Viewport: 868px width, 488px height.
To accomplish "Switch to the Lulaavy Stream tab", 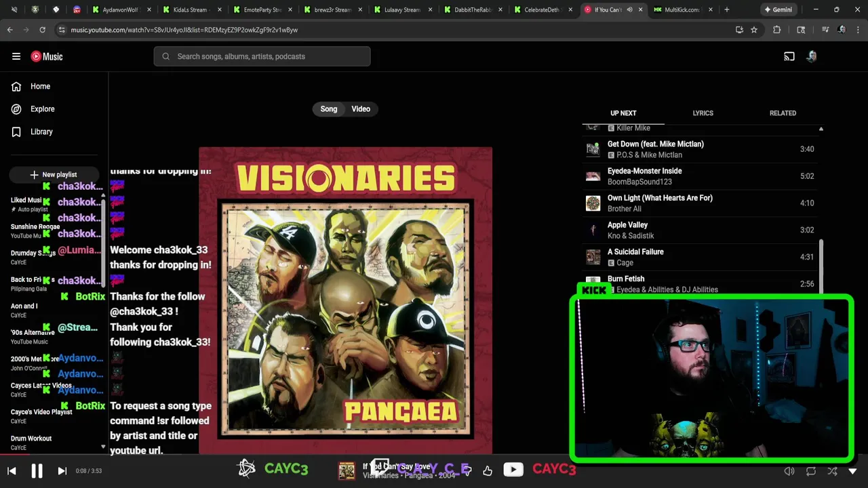I will [401, 9].
